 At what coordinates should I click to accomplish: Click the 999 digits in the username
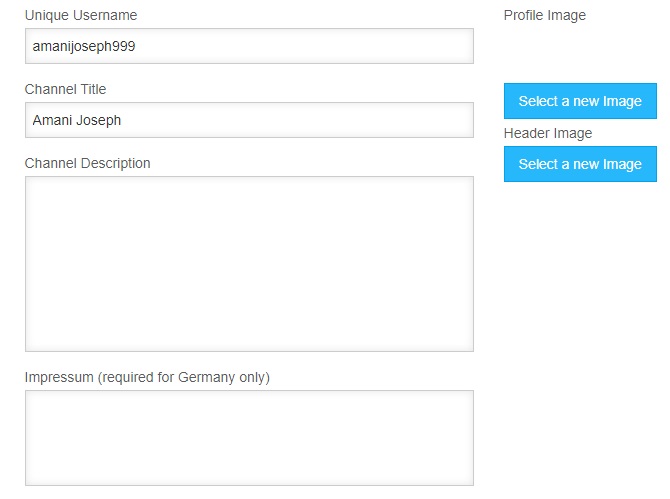(x=124, y=46)
